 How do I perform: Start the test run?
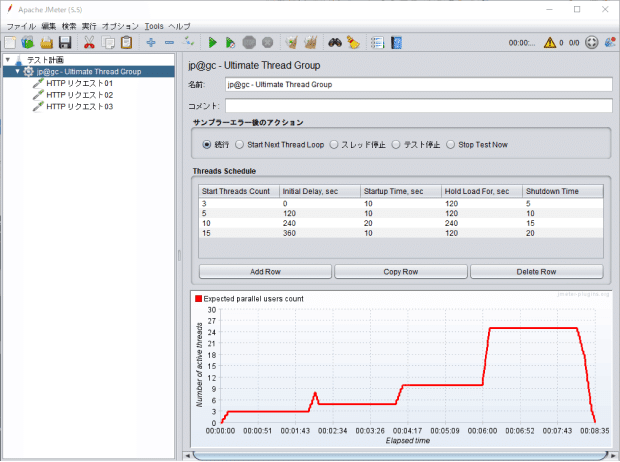(212, 42)
